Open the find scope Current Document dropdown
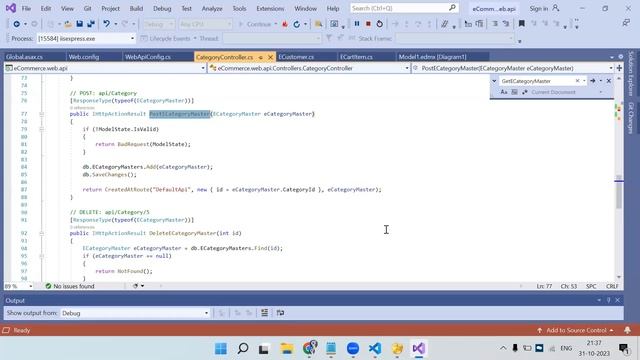Image resolution: width=640 pixels, height=360 pixels. click(567, 92)
